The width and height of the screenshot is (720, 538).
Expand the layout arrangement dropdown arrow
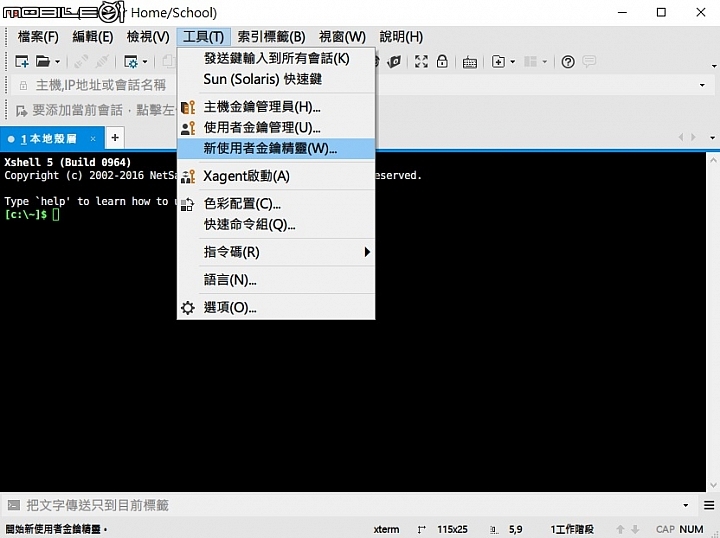(545, 62)
